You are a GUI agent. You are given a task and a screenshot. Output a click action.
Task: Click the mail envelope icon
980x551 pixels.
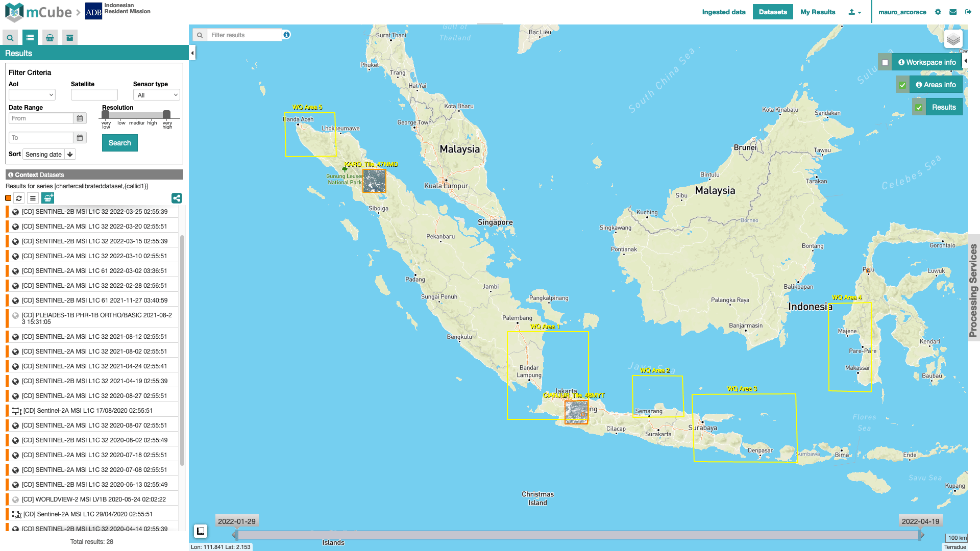coord(953,12)
